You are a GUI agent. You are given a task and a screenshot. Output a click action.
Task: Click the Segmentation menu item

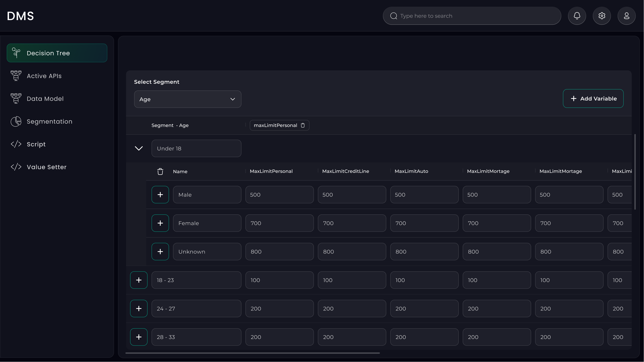pyautogui.click(x=50, y=121)
